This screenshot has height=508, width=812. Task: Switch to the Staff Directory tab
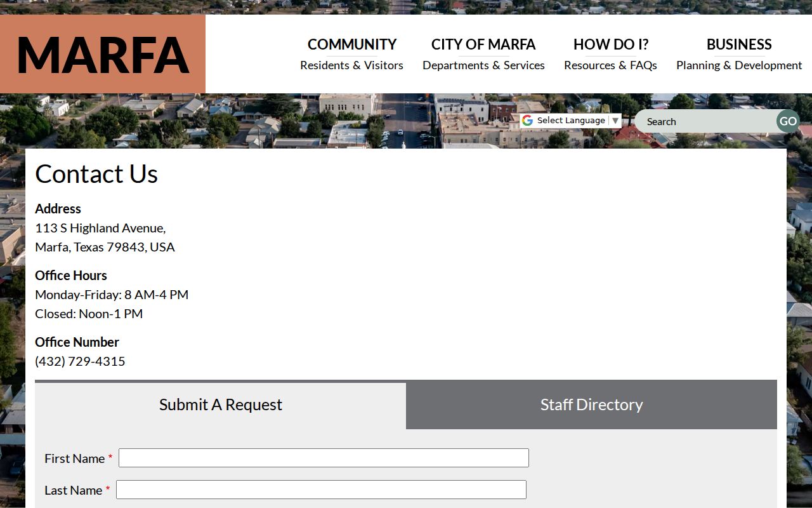591,405
